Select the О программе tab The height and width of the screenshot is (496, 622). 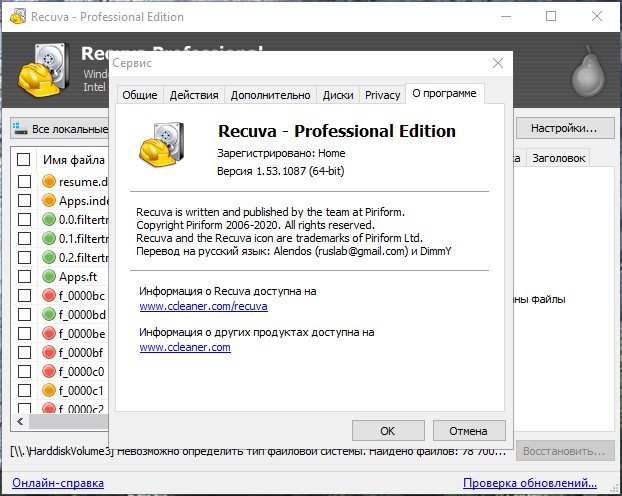tap(444, 94)
